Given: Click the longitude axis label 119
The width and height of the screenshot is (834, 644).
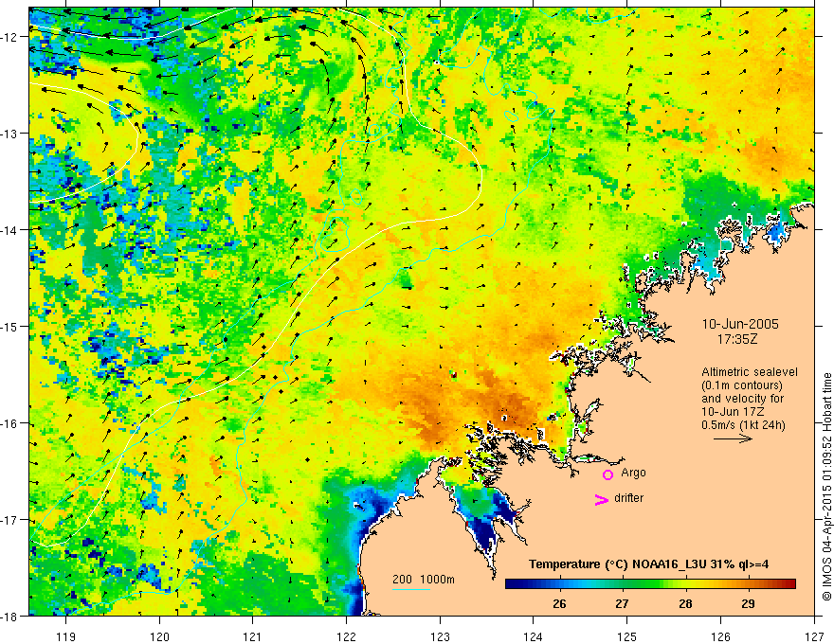Looking at the screenshot, I should pos(66,636).
